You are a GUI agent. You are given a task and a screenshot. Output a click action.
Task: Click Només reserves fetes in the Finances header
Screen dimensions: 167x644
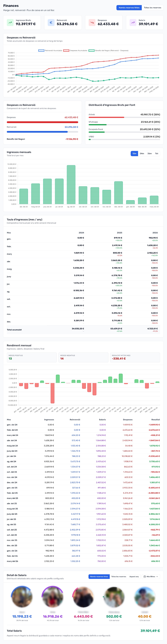(x=129, y=8)
